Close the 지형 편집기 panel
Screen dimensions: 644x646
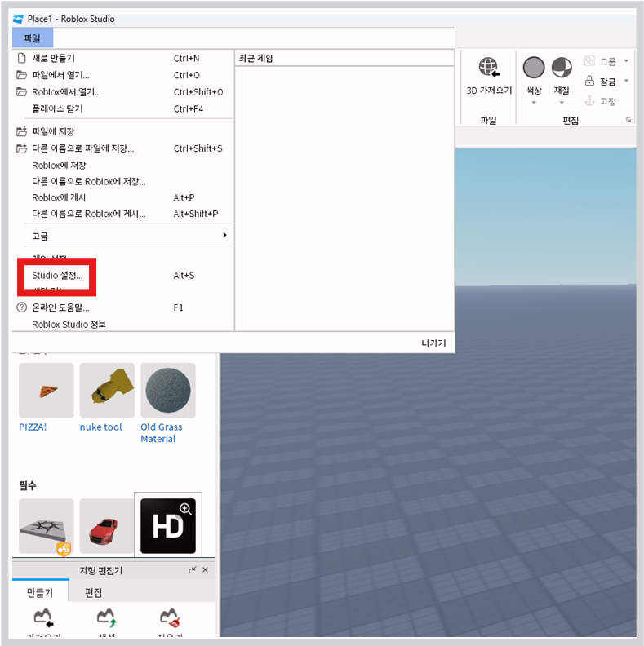[x=206, y=570]
